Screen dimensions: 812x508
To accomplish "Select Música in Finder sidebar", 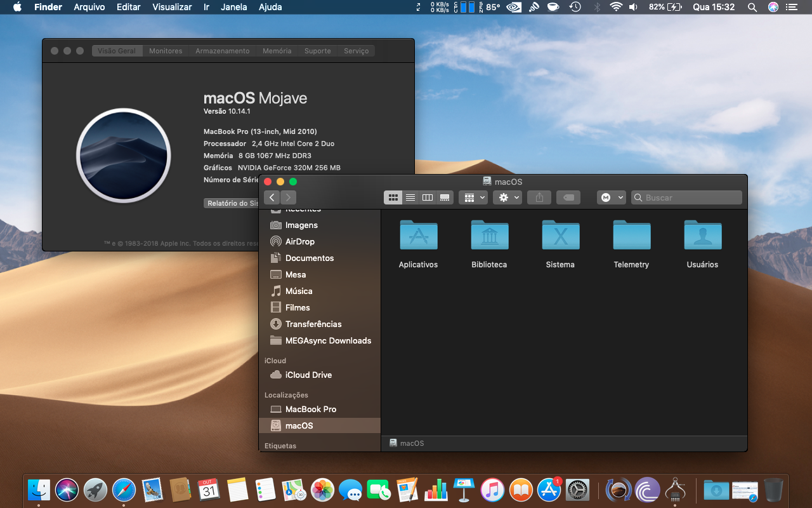I will click(320, 291).
